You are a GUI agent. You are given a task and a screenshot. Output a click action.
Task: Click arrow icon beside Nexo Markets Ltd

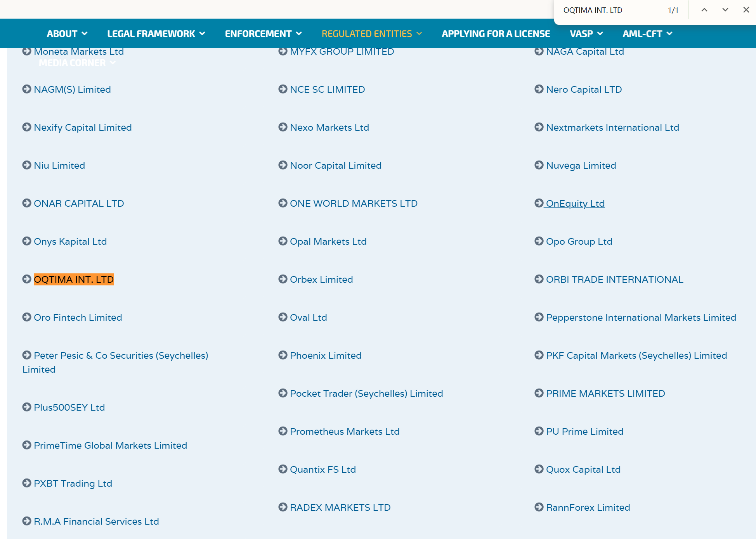click(x=283, y=127)
